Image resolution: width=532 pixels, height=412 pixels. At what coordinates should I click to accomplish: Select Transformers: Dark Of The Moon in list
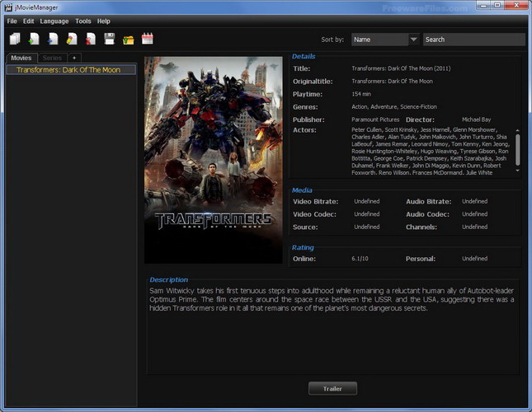[x=69, y=70]
